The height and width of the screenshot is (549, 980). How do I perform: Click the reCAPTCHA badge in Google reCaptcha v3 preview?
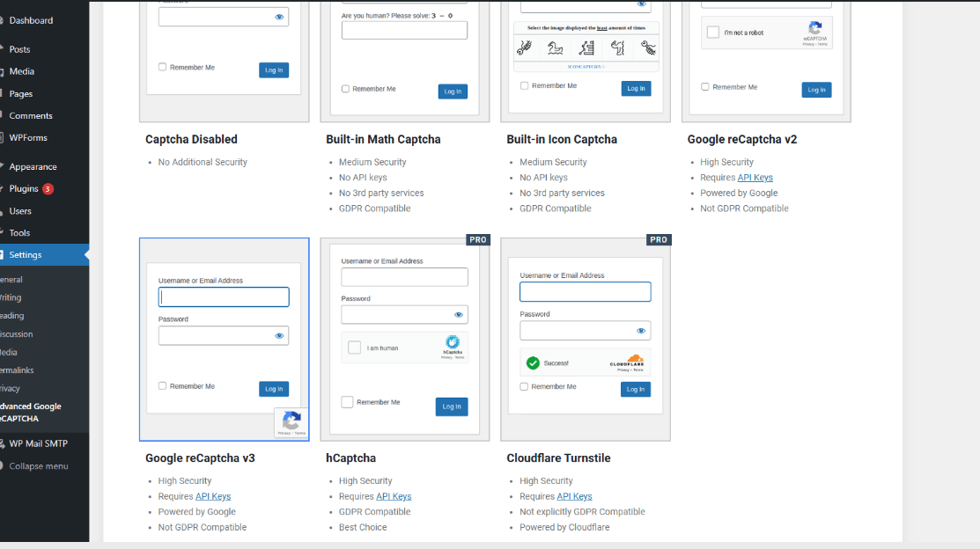(291, 421)
